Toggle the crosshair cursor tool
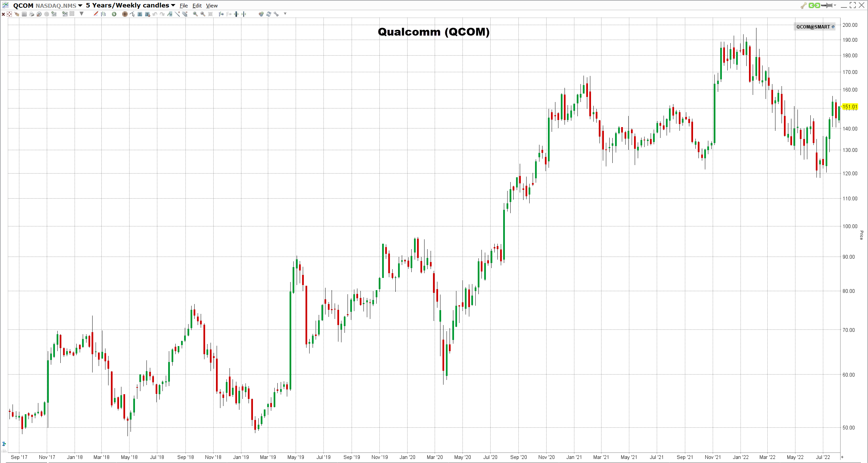 point(125,14)
